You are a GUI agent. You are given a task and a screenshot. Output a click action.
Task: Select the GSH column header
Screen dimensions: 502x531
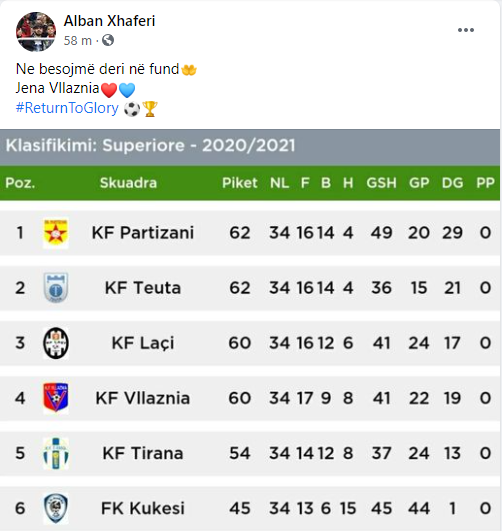[x=381, y=183]
